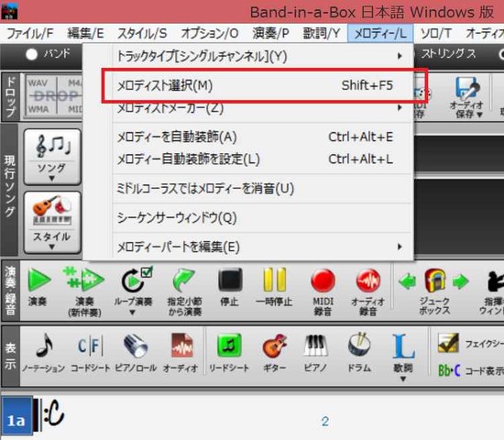
Task: Expand トラックタイプ[シングルチャンネル] submenu
Action: [263, 56]
